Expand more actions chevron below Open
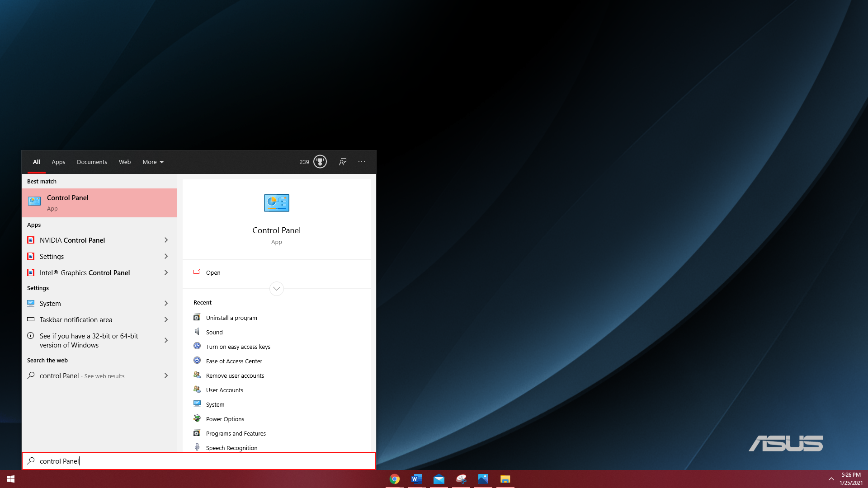 point(277,288)
